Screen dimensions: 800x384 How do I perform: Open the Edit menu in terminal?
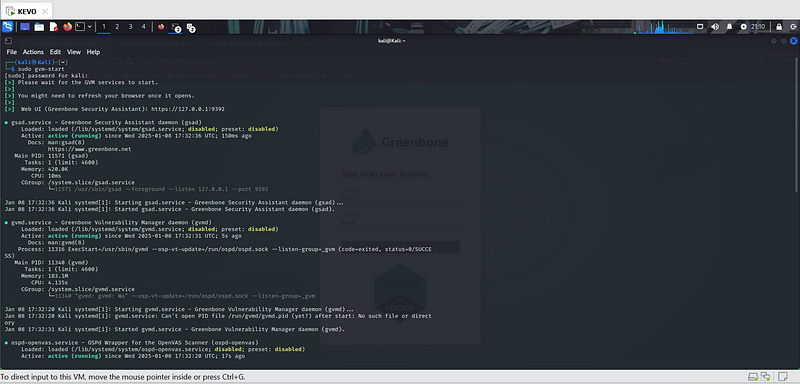[x=55, y=52]
